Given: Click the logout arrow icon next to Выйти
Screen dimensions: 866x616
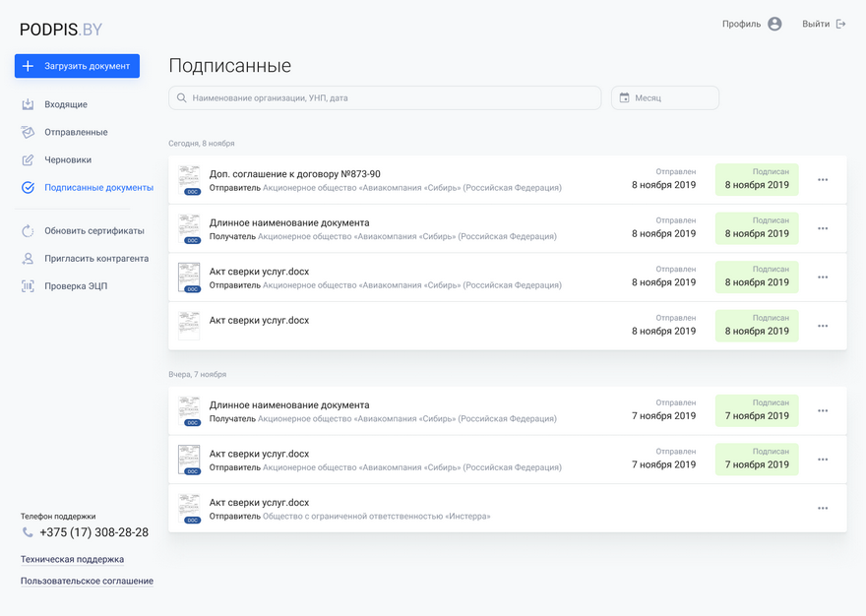Looking at the screenshot, I should tap(840, 24).
